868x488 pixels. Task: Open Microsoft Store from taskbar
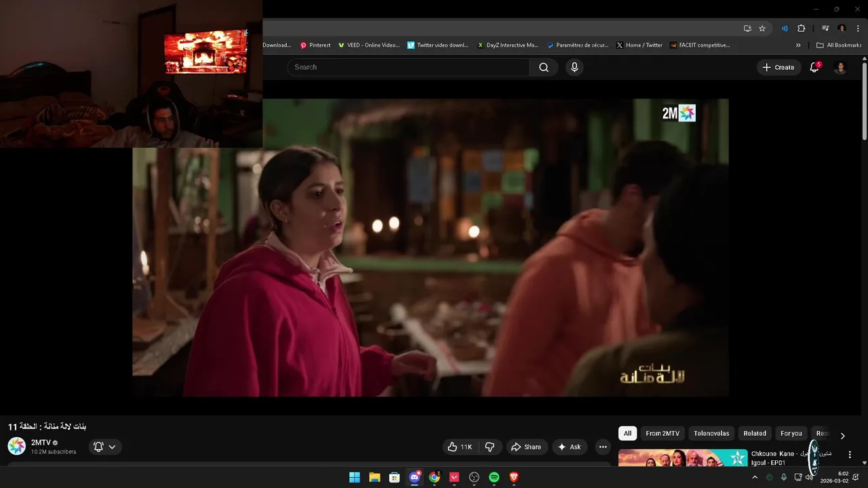(394, 477)
